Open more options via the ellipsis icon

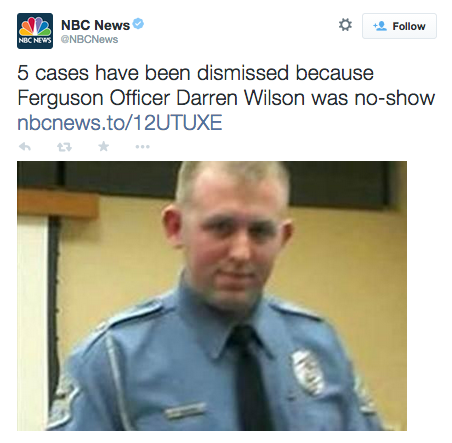[143, 146]
